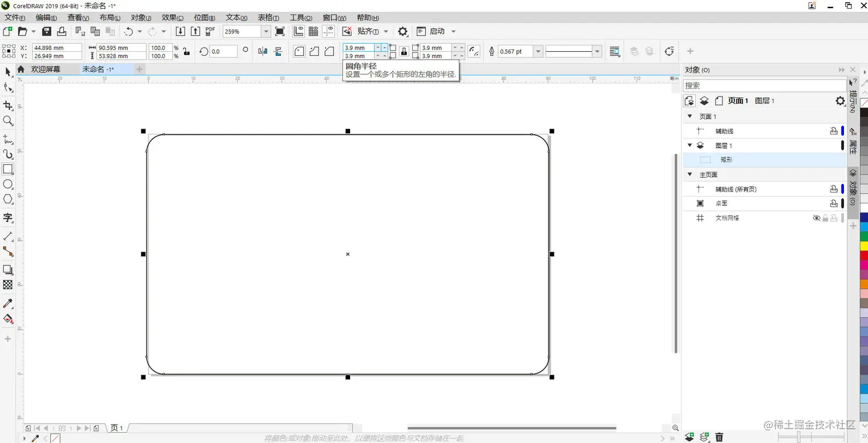Open the 文件 menu
The width and height of the screenshot is (868, 443).
coord(15,18)
